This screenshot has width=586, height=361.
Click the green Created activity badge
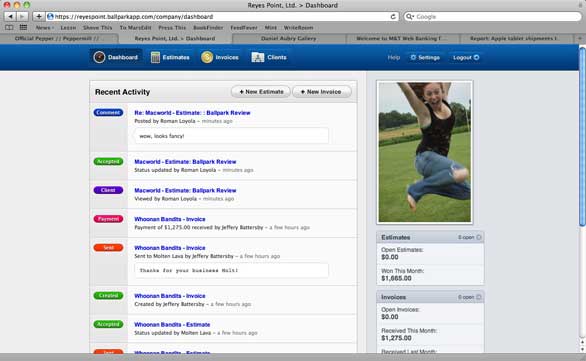[108, 296]
